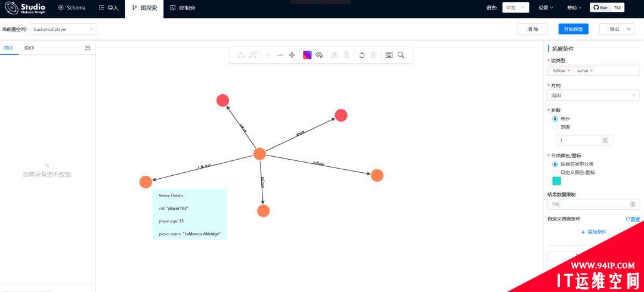Select the 范围 range radio
The width and height of the screenshot is (644, 292).
click(555, 128)
